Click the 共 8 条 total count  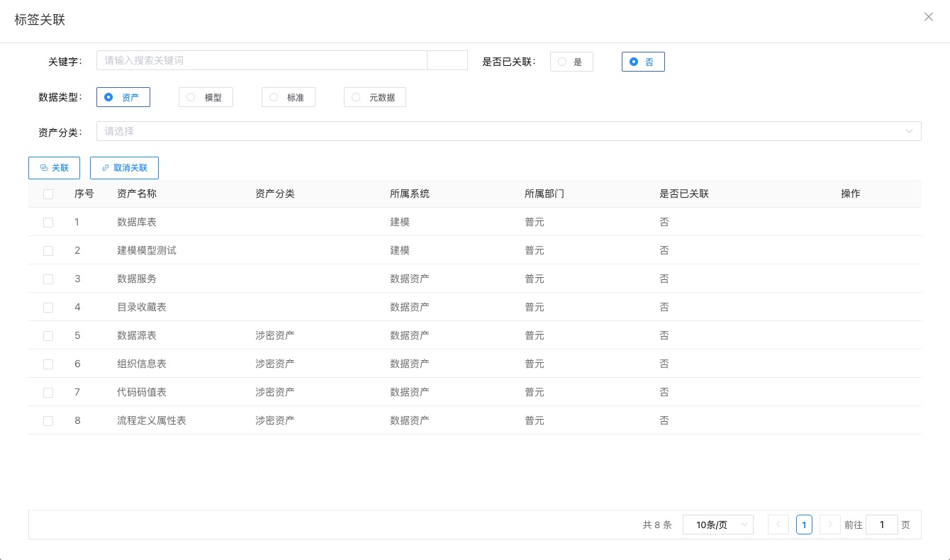pos(657,525)
